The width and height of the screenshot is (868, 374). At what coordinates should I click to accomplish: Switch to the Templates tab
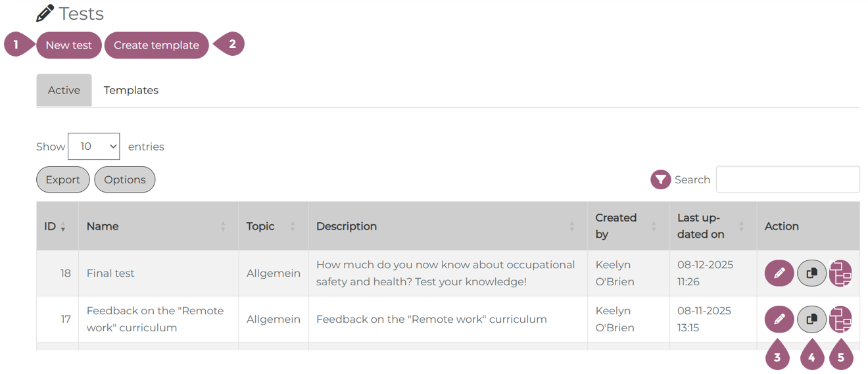click(x=131, y=91)
